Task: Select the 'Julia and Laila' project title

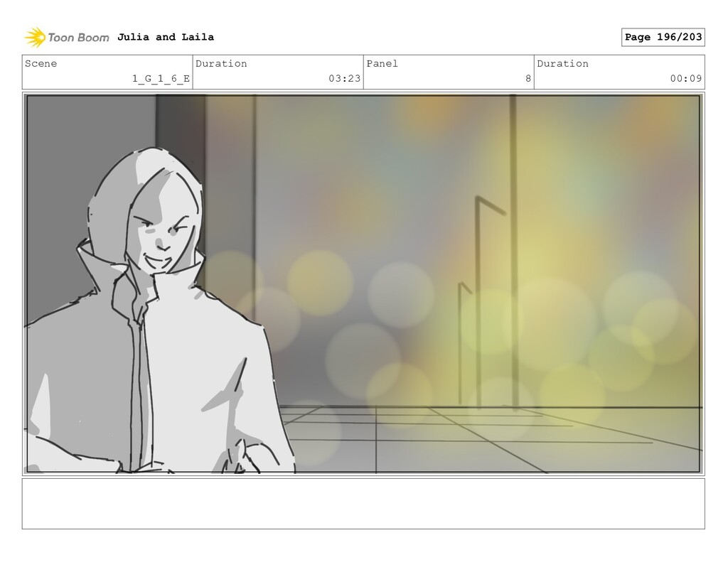Action: [166, 37]
